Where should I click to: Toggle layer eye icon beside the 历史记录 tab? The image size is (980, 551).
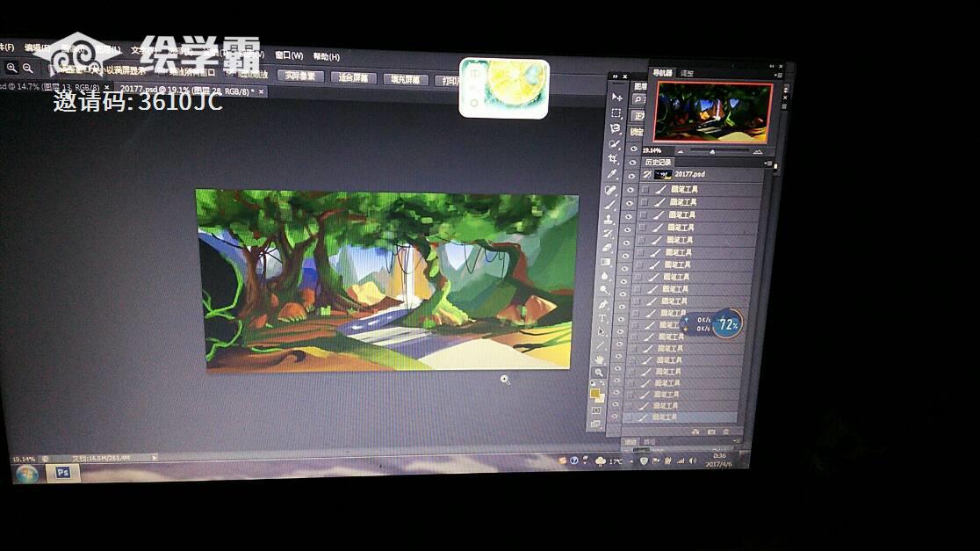tap(632, 162)
